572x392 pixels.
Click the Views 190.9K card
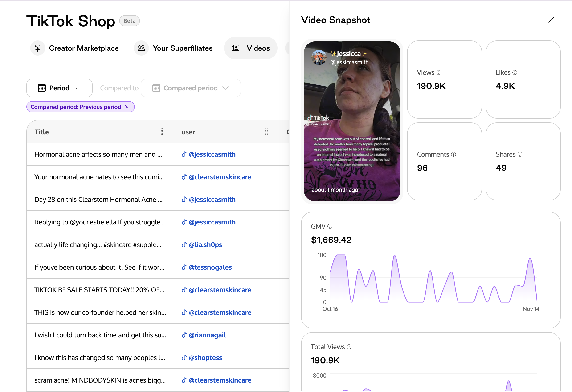444,80
